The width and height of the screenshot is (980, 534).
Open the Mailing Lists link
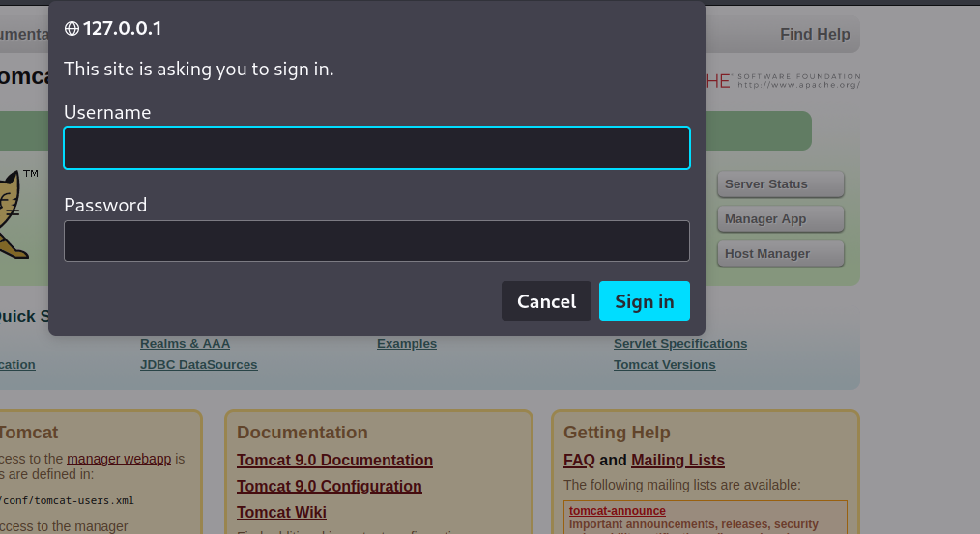[x=677, y=461]
